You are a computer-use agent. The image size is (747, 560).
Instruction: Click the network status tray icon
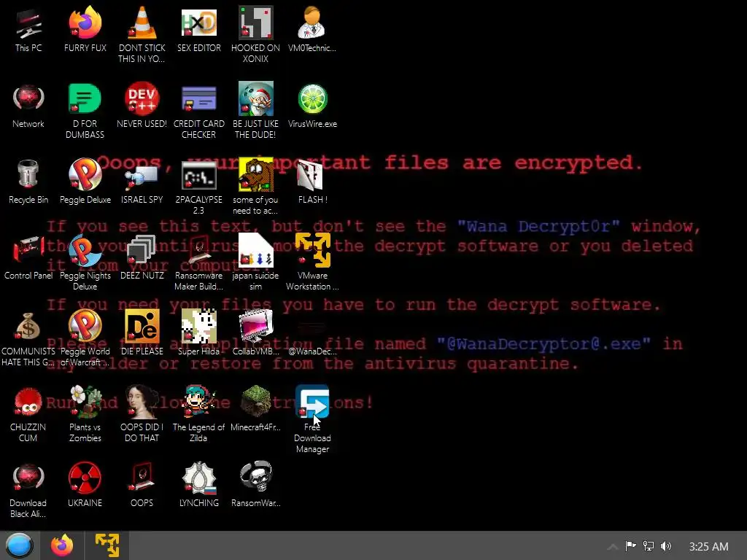tap(649, 545)
